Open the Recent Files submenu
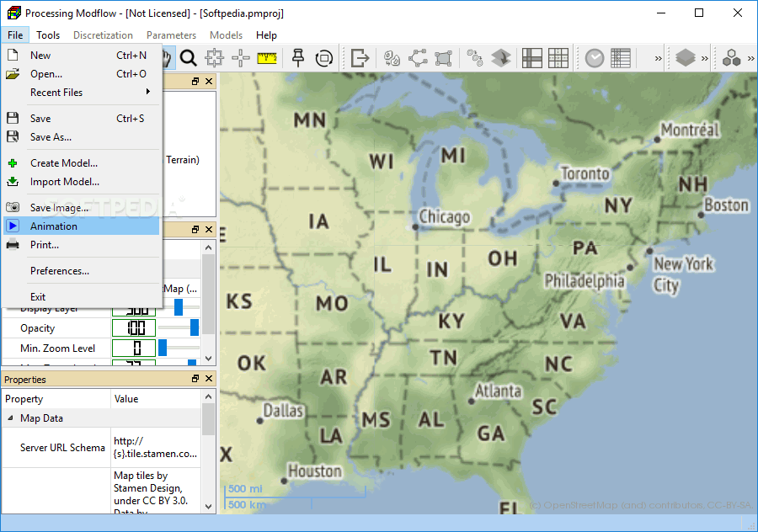The height and width of the screenshot is (532, 758). [x=81, y=93]
